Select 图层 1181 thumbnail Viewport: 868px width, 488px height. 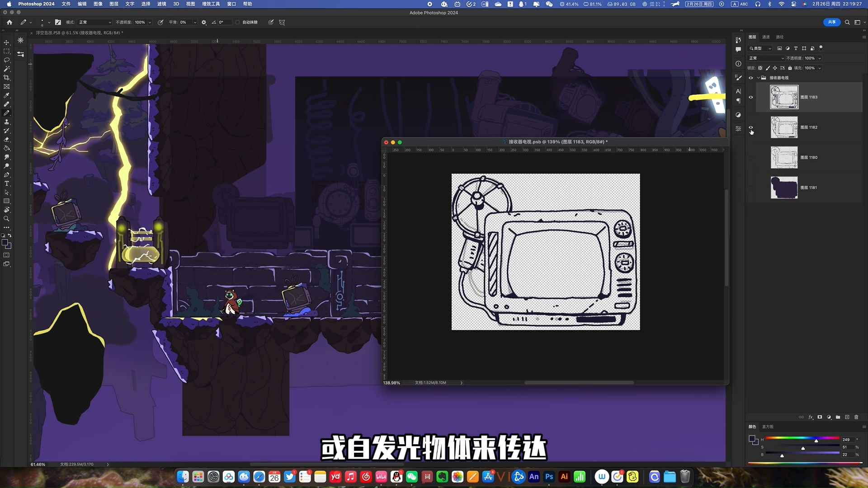coord(784,188)
